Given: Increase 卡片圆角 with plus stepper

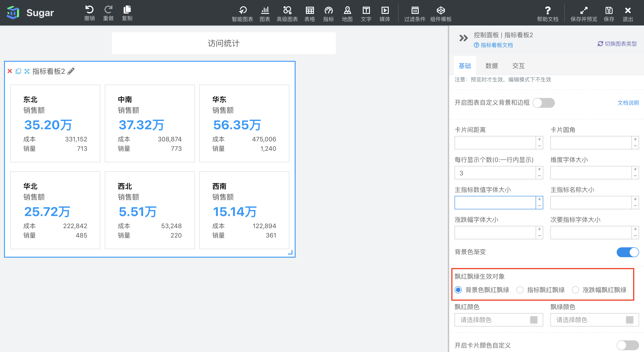Looking at the screenshot, I should coord(635,139).
